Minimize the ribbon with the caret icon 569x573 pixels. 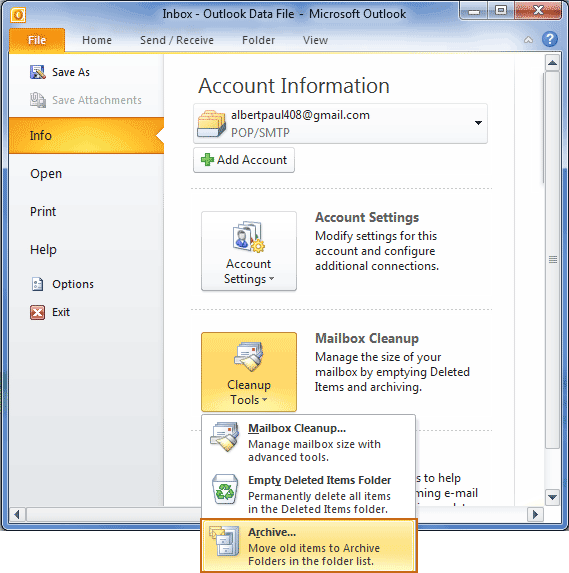pyautogui.click(x=528, y=40)
